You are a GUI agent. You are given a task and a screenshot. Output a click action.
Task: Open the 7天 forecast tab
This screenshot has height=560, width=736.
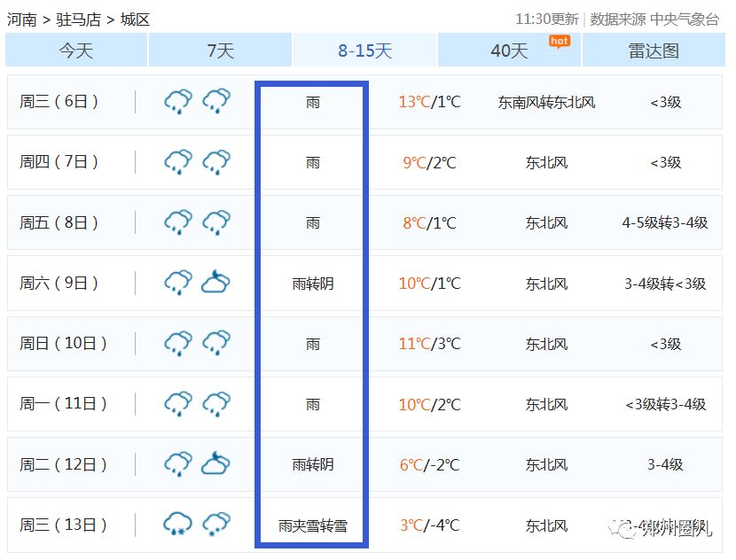(220, 51)
